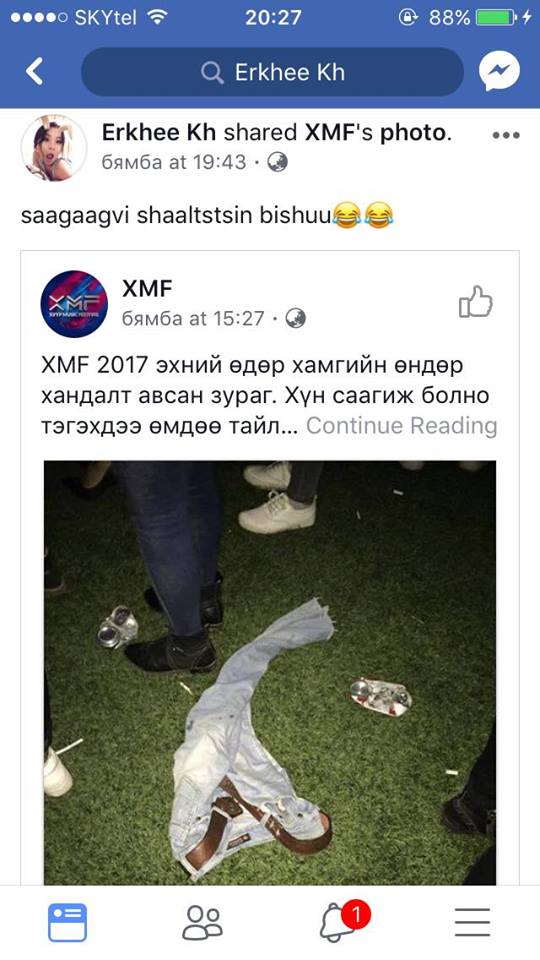This screenshot has width=540, height=960.
Task: Like the XMF post with thumbs-up icon
Action: [476, 302]
